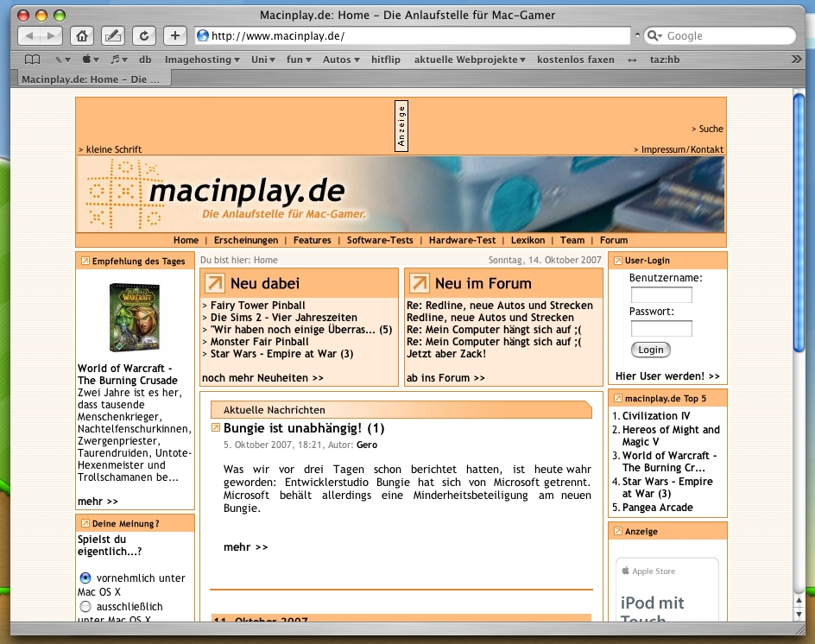Open the Home page via house icon
Viewport: 815px width, 644px height.
coord(82,36)
